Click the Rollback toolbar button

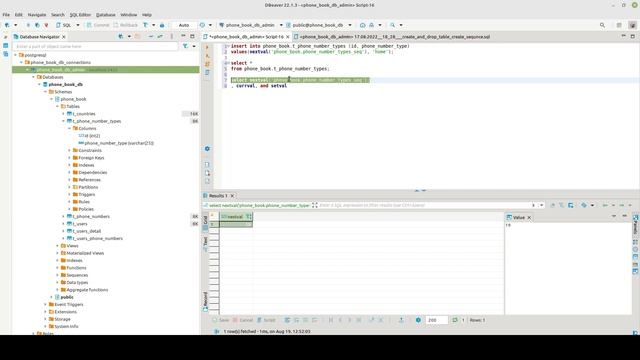tap(126, 25)
